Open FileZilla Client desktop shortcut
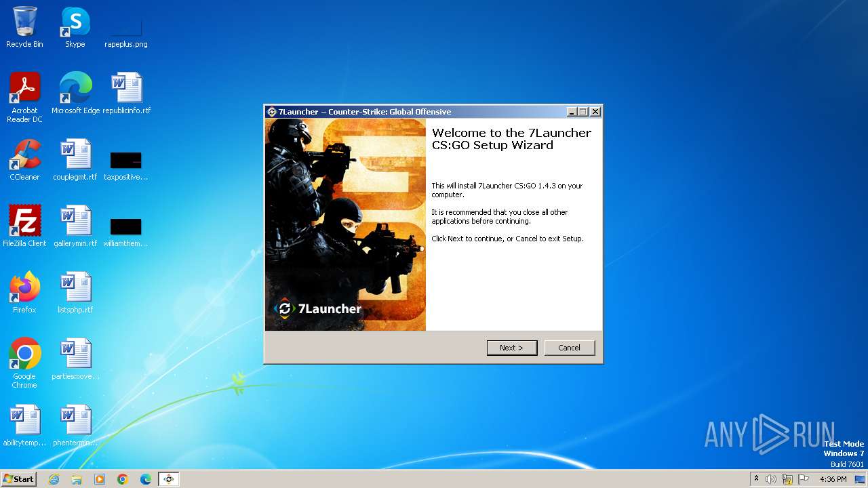The width and height of the screenshot is (868, 488). pyautogui.click(x=24, y=226)
